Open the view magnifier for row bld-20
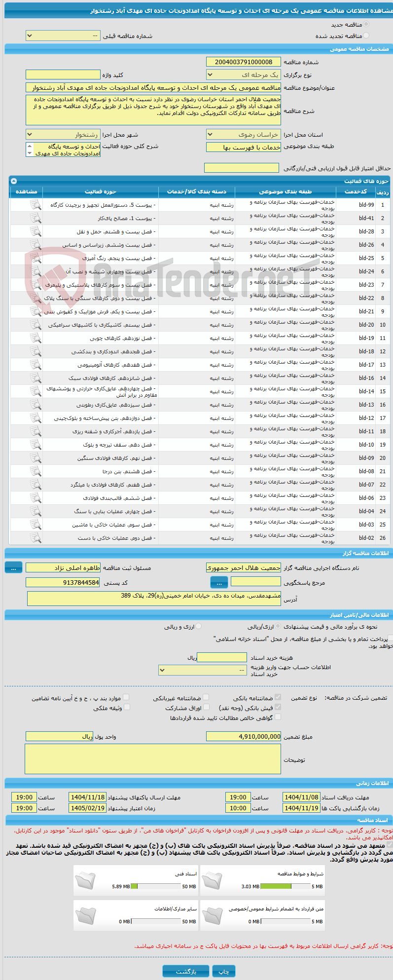 click(x=36, y=325)
